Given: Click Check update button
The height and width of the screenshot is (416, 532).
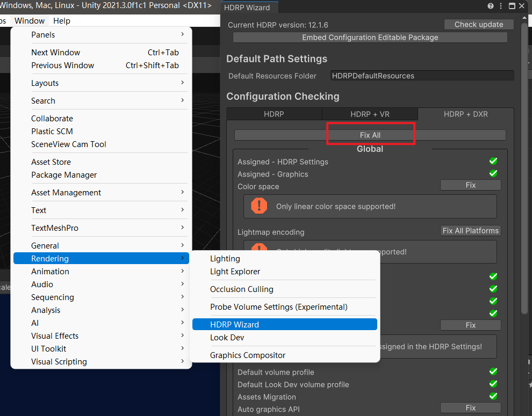Looking at the screenshot, I should point(479,24).
